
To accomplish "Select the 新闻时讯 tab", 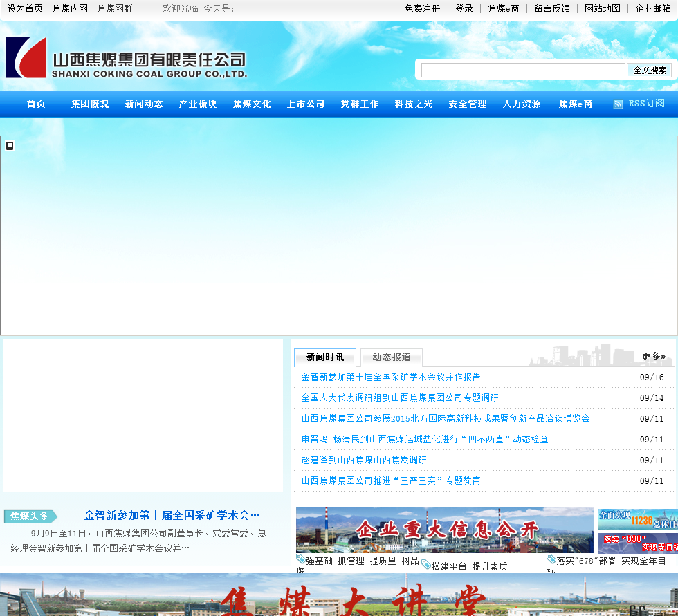I will point(325,357).
